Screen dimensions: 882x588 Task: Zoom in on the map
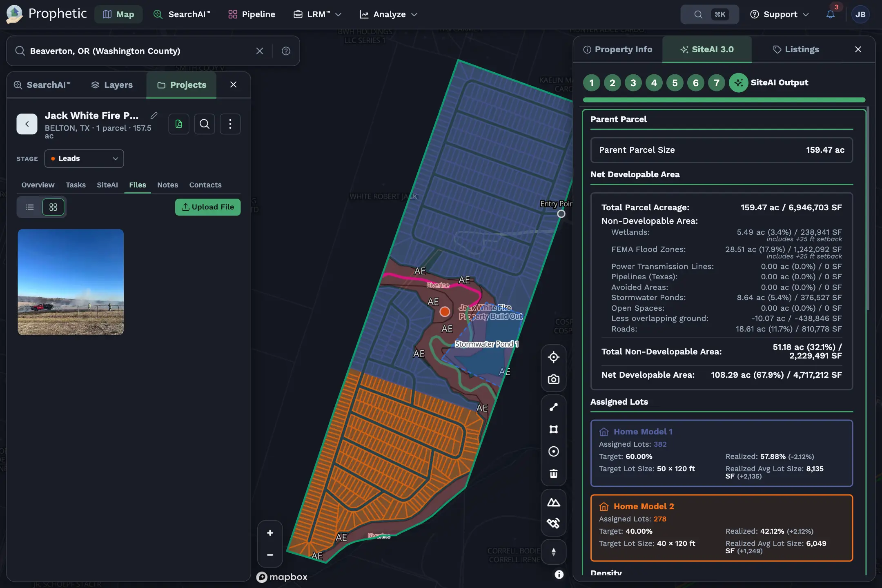(270, 533)
